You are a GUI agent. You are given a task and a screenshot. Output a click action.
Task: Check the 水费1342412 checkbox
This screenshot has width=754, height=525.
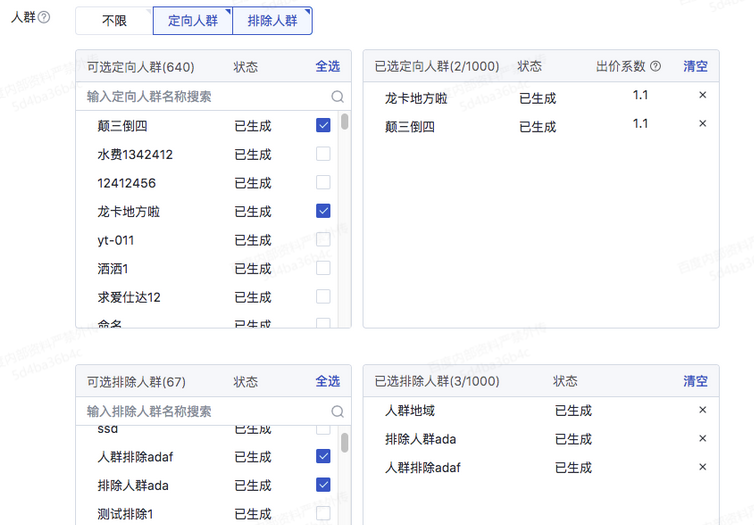[323, 154]
